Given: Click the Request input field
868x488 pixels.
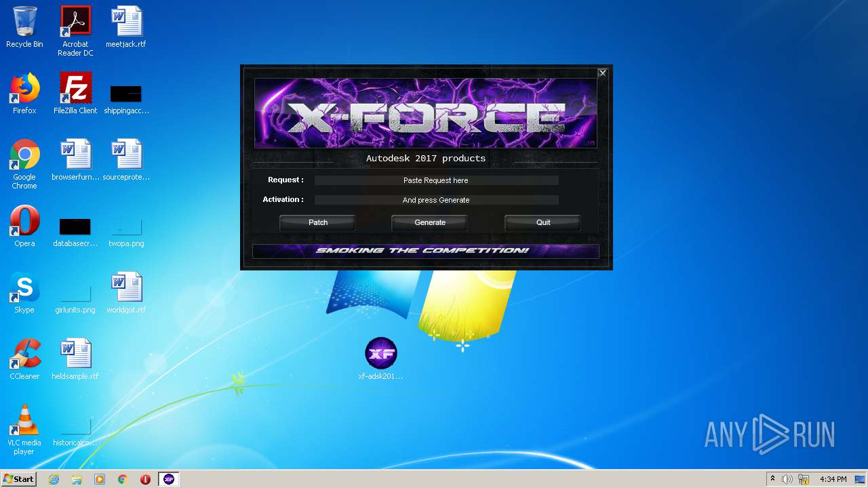Looking at the screenshot, I should pyautogui.click(x=436, y=180).
